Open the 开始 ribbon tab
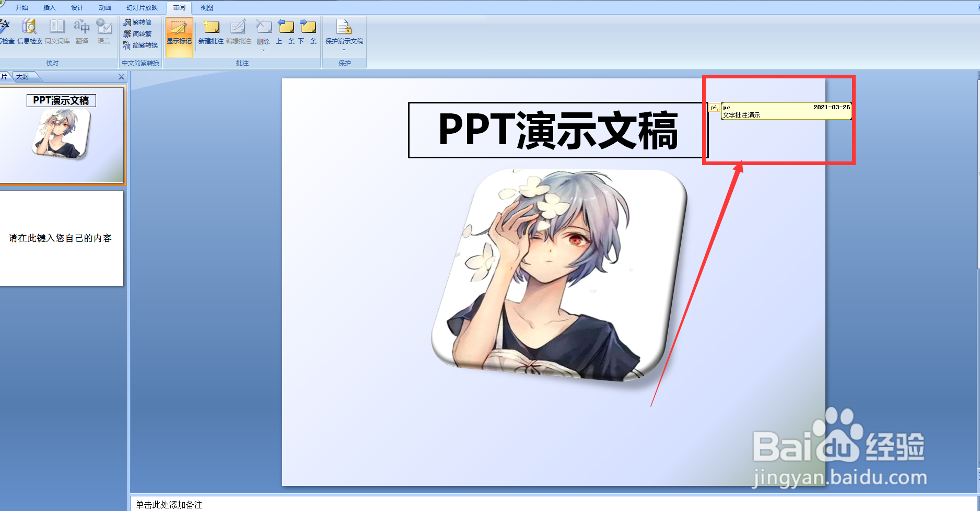Viewport: 980px width, 511px height. tap(22, 8)
